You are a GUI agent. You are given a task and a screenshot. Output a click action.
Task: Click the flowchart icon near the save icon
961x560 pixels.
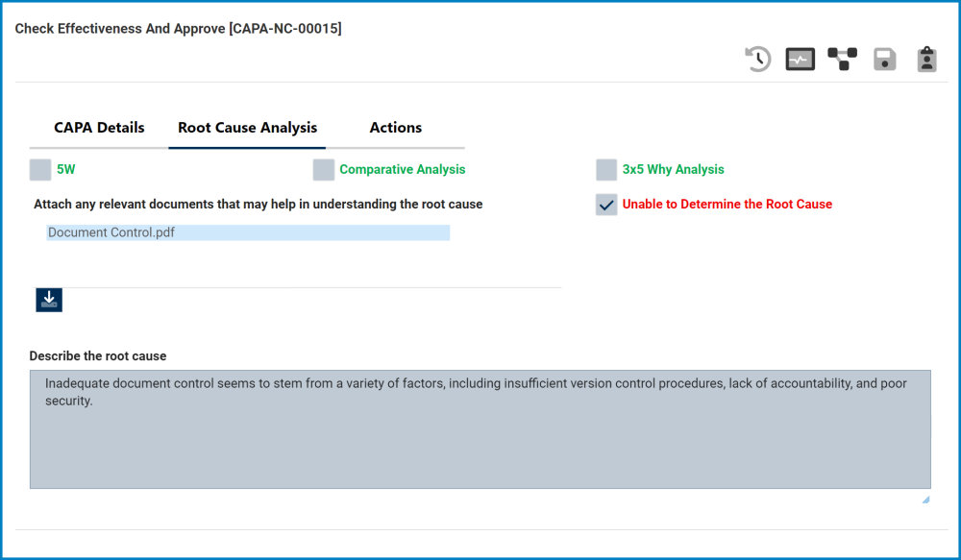[x=842, y=59]
